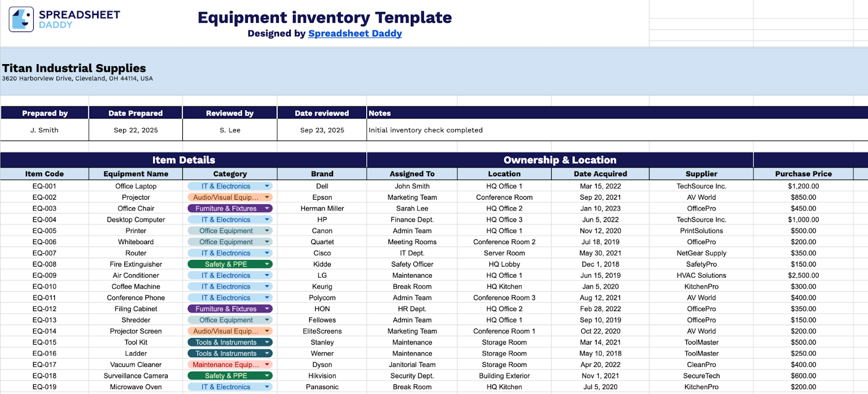Image resolution: width=868 pixels, height=394 pixels.
Task: Click the John Smith assigned cell
Action: [x=412, y=186]
